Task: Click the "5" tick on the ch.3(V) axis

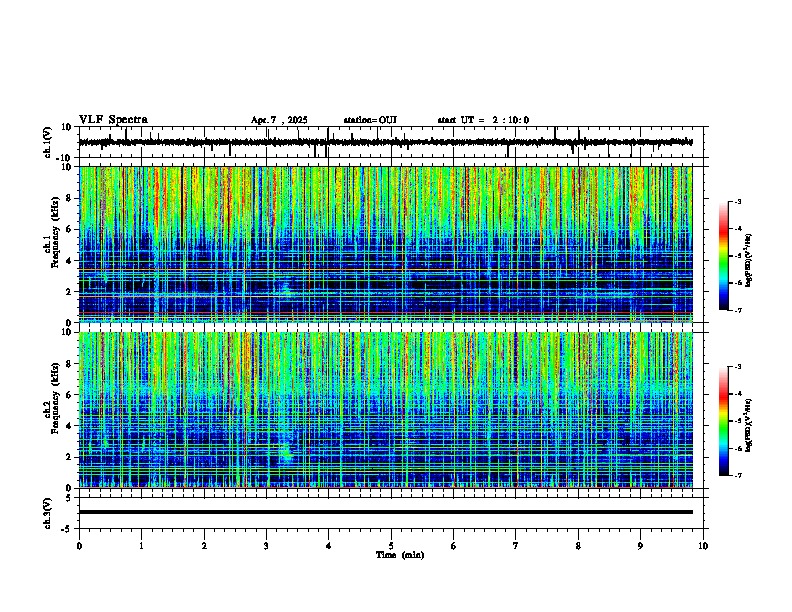Action: [x=70, y=498]
